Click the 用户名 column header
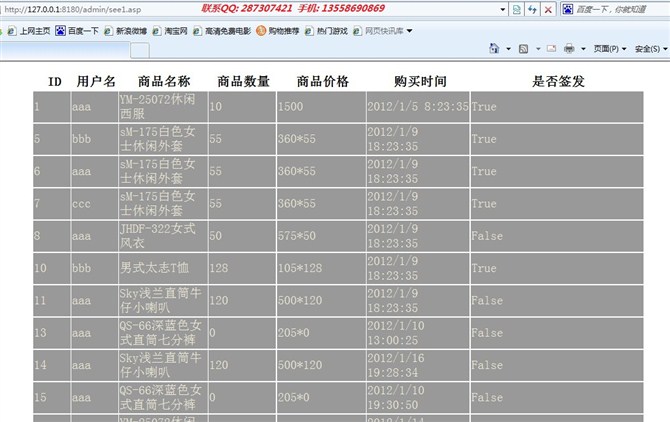The height and width of the screenshot is (422, 670). (x=96, y=81)
